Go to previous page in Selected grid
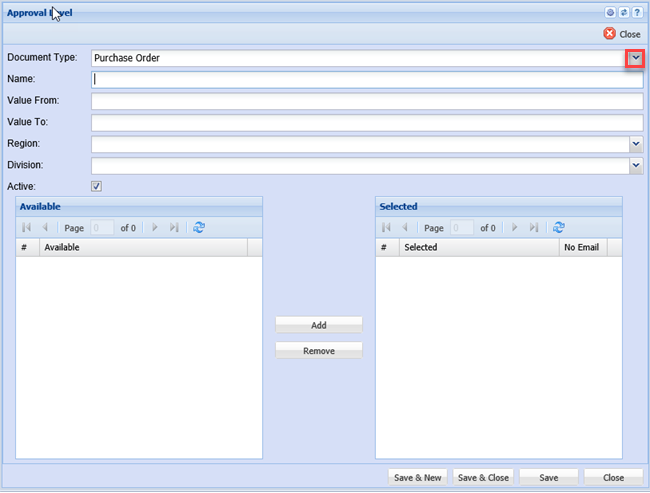 405,228
